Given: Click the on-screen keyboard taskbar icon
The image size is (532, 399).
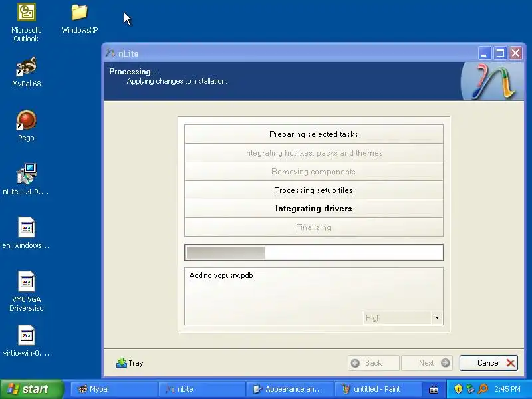Looking at the screenshot, I should (x=434, y=389).
